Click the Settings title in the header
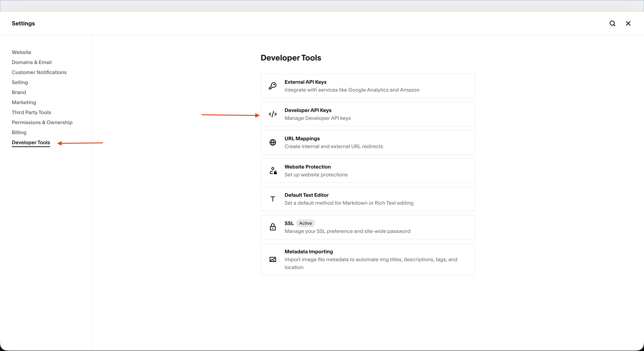 [x=23, y=23]
